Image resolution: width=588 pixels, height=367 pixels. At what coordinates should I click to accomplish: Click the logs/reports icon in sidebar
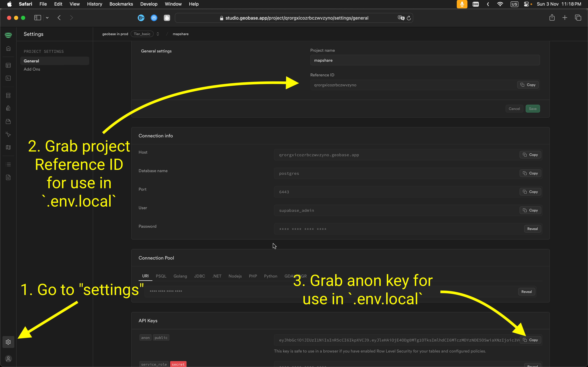8,164
